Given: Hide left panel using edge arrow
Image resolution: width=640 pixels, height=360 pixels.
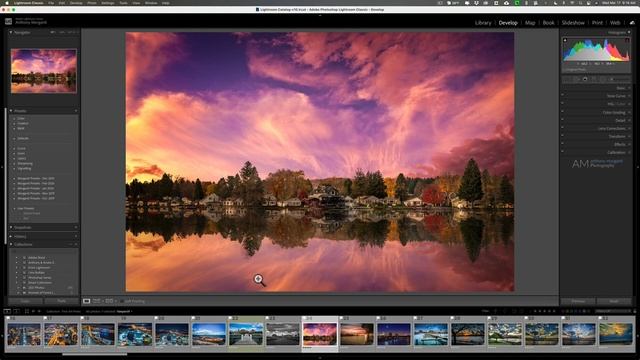Looking at the screenshot, I should coord(2,167).
